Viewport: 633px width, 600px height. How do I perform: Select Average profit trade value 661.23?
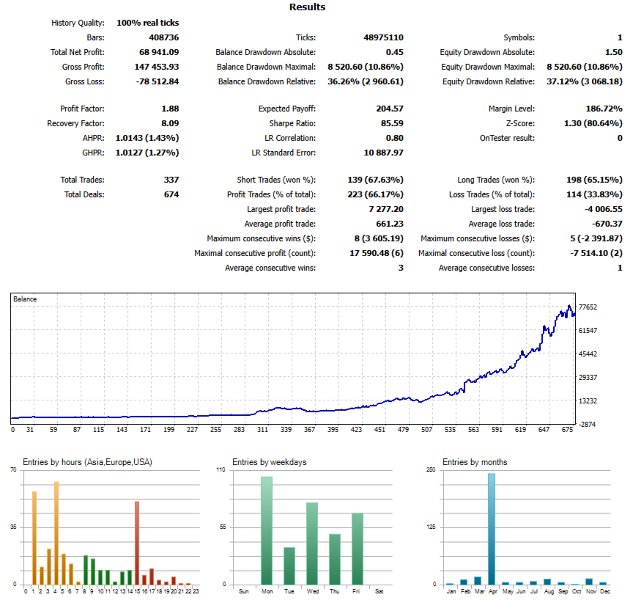point(390,224)
